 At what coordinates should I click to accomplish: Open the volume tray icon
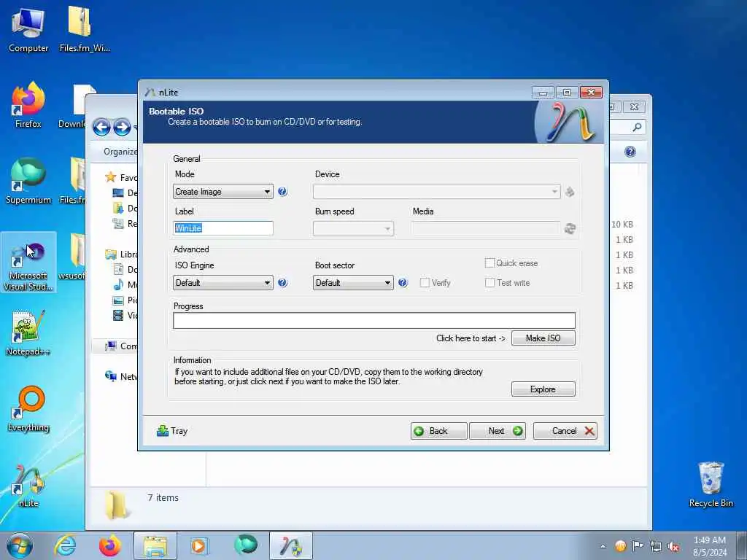[673, 546]
